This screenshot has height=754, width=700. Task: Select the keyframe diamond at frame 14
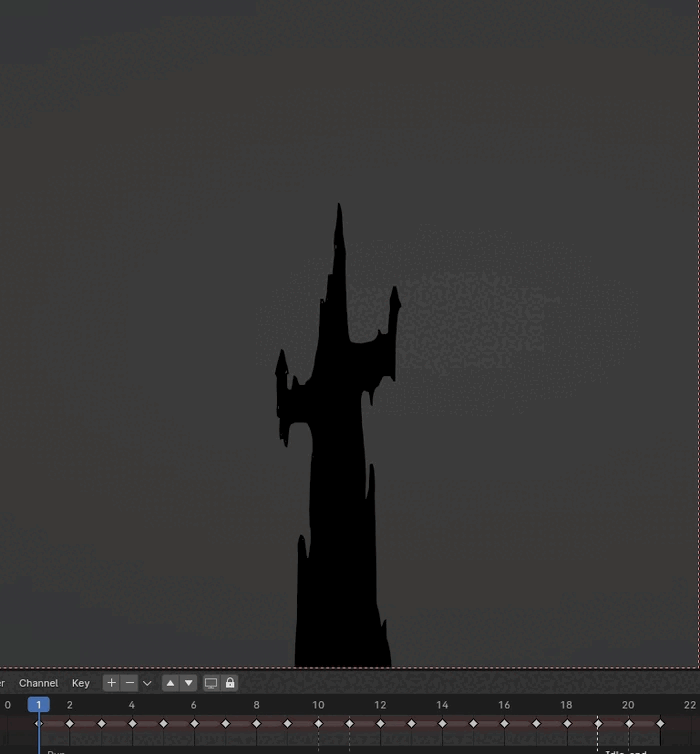coord(442,723)
